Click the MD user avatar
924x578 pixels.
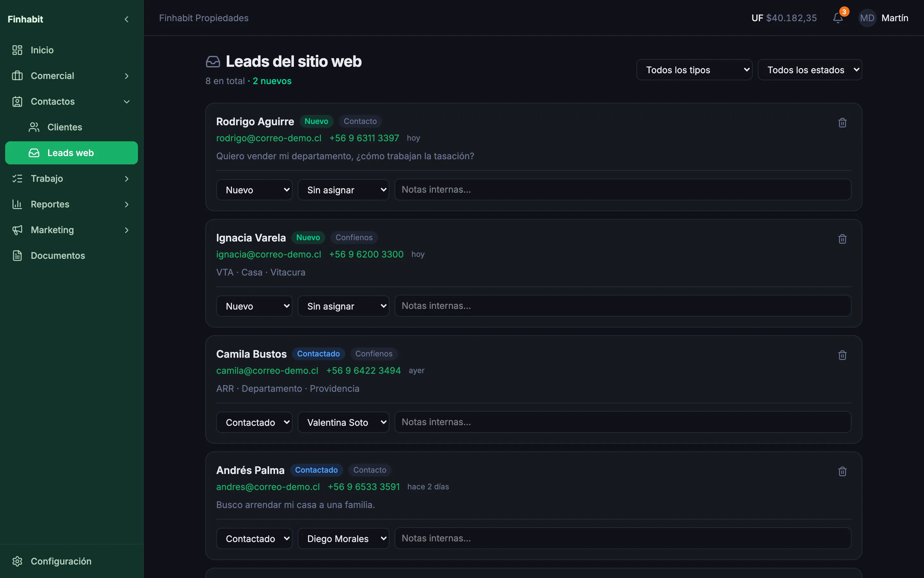coord(867,18)
